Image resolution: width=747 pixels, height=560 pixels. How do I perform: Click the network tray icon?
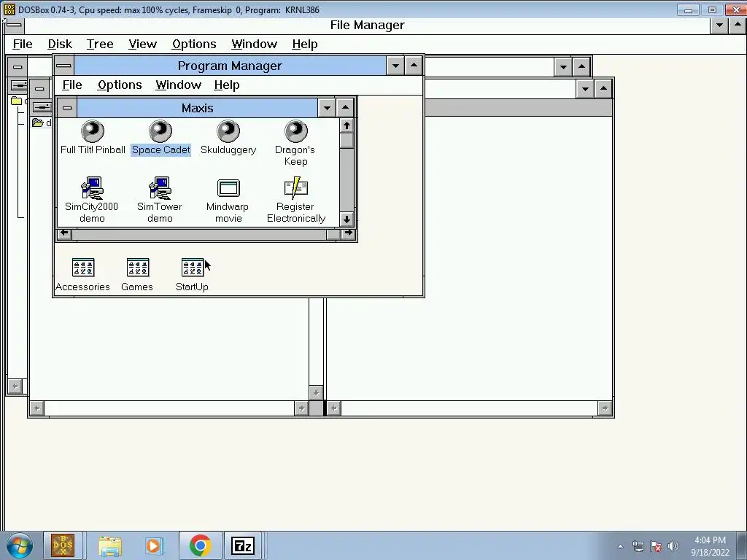click(638, 546)
